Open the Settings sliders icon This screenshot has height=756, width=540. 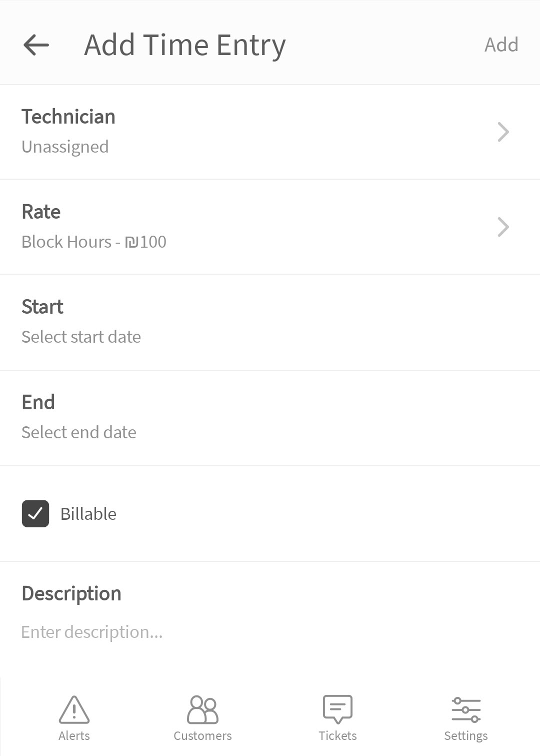click(466, 709)
